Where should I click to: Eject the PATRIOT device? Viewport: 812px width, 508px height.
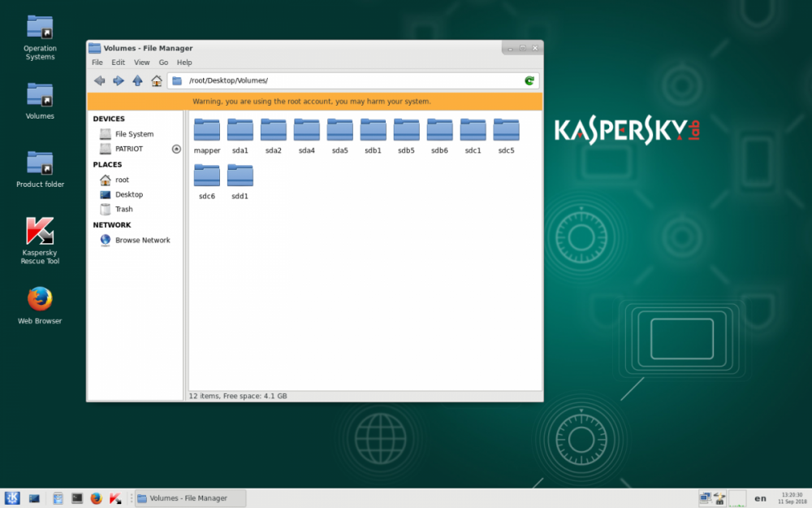pos(175,149)
